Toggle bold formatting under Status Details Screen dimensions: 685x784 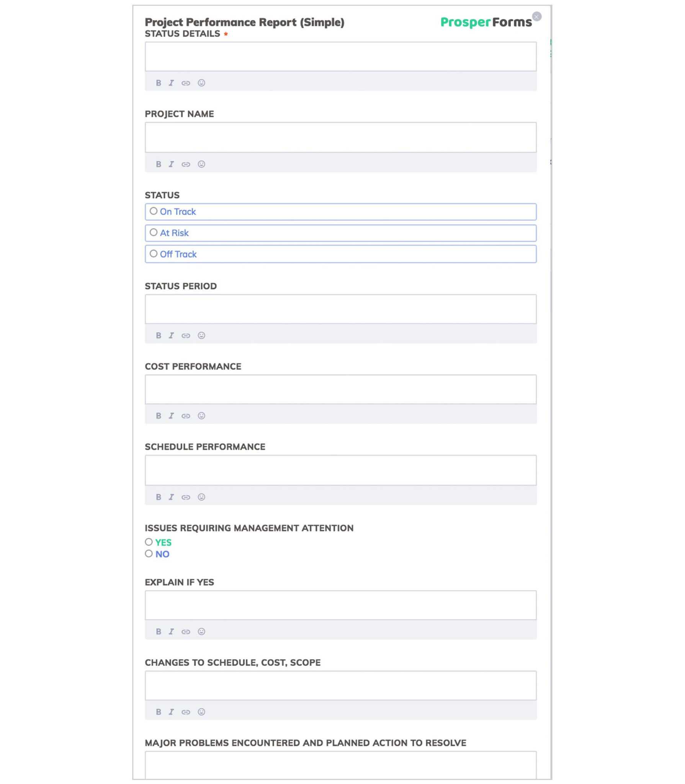158,83
